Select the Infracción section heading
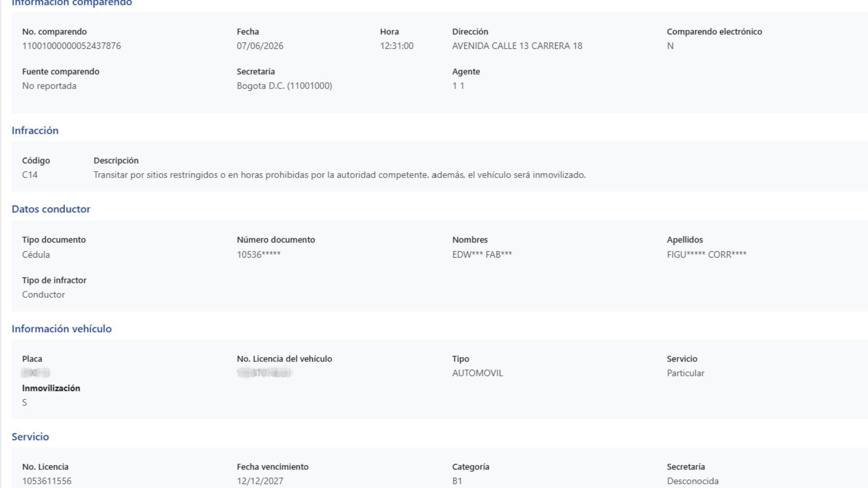The width and height of the screenshot is (868, 488). pos(35,131)
